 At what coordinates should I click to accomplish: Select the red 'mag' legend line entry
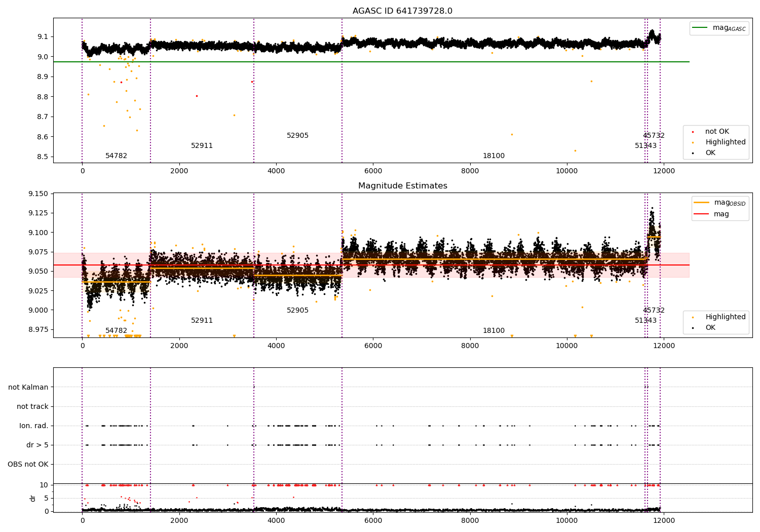pos(711,214)
